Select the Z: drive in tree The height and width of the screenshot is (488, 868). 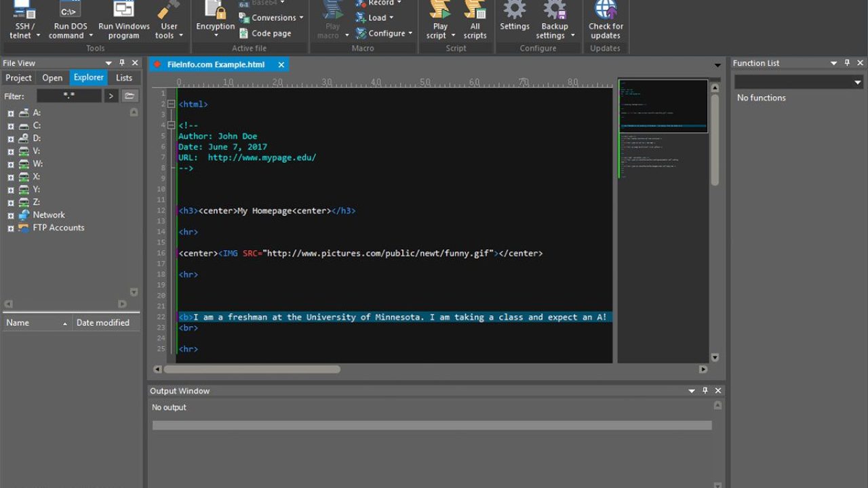37,203
